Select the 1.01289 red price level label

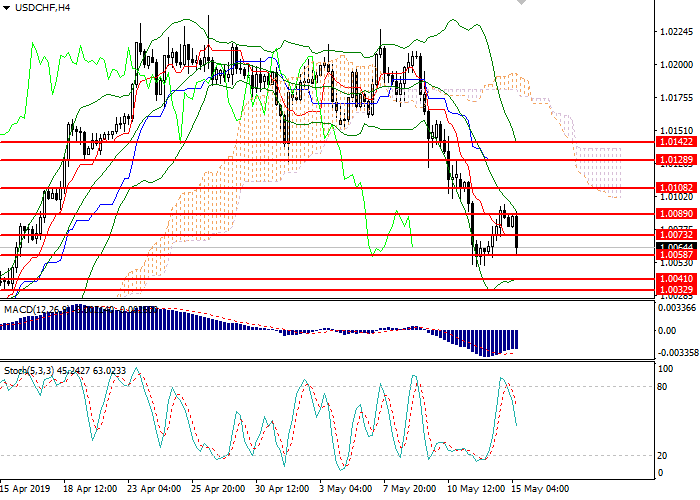pyautogui.click(x=677, y=160)
